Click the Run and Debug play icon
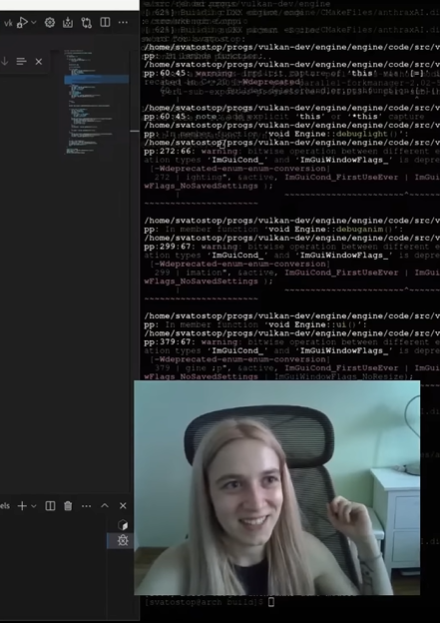440x623 pixels. 23,23
